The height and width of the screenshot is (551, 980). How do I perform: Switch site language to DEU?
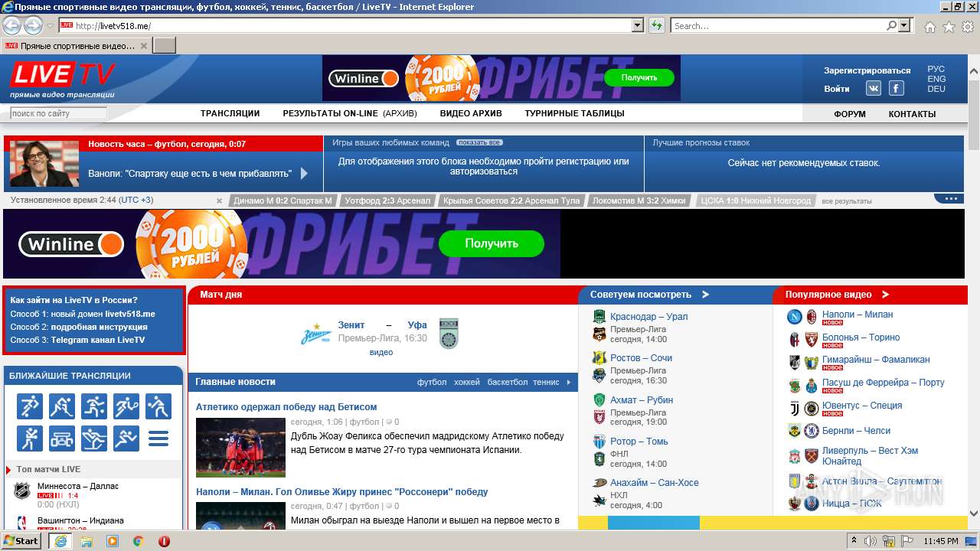pos(936,89)
